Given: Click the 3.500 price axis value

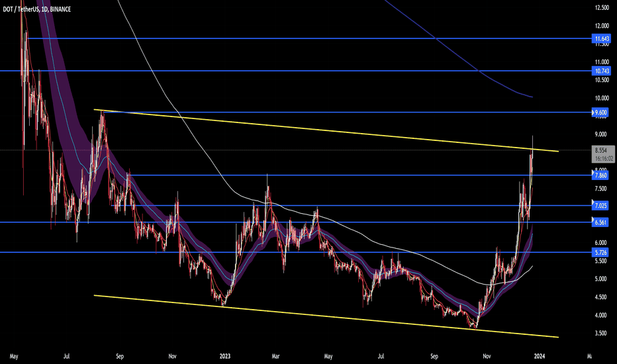Looking at the screenshot, I should (601, 334).
